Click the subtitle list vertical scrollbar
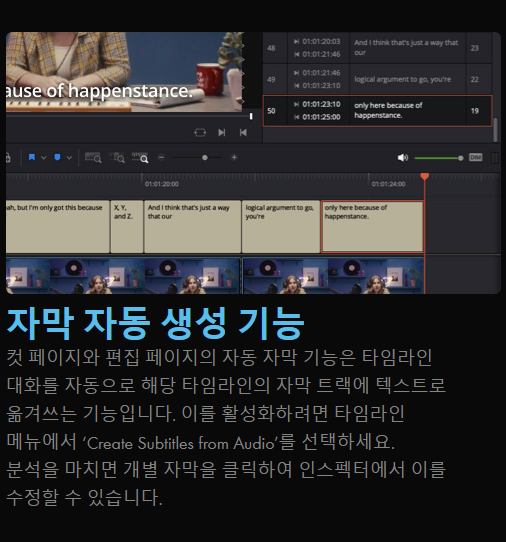506x542 pixels. 495,130
